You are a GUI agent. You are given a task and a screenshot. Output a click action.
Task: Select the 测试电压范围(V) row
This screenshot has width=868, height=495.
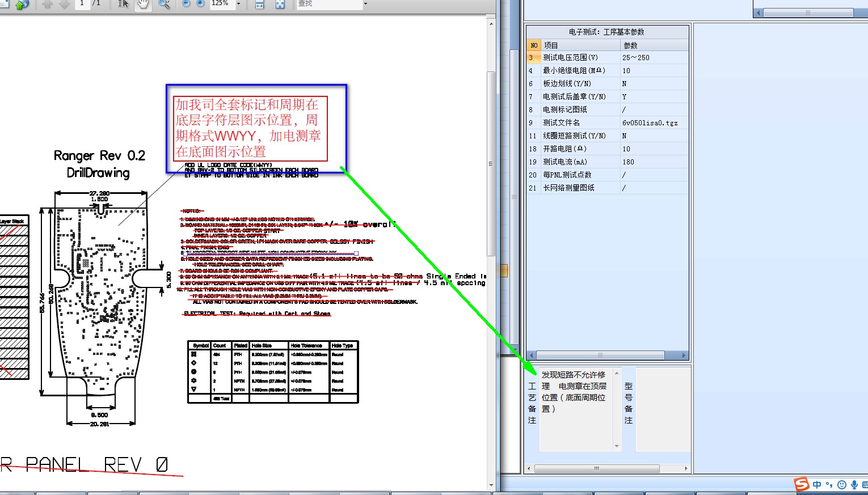pos(608,57)
